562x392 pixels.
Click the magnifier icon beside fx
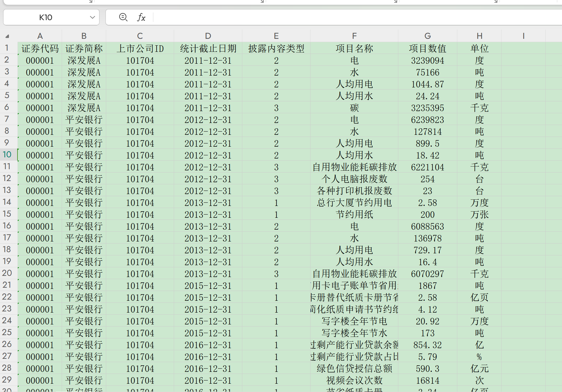(123, 17)
